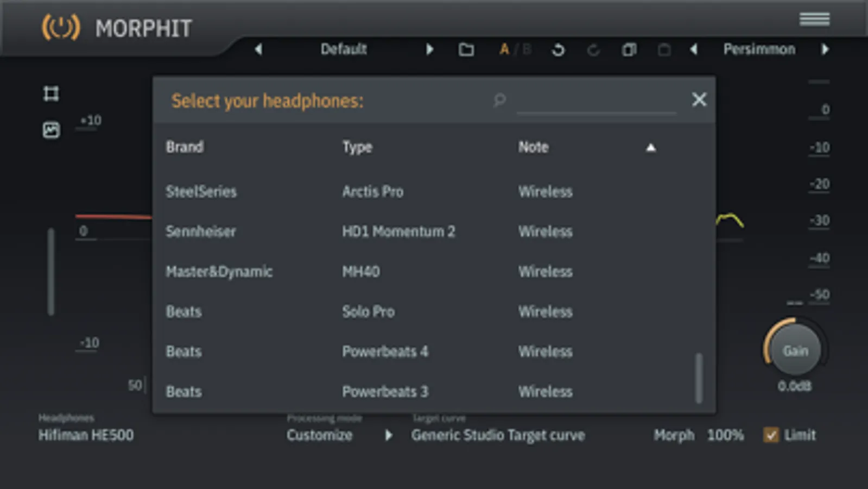Click the search magnifier icon
Viewport: 868px width, 489px height.
[499, 100]
